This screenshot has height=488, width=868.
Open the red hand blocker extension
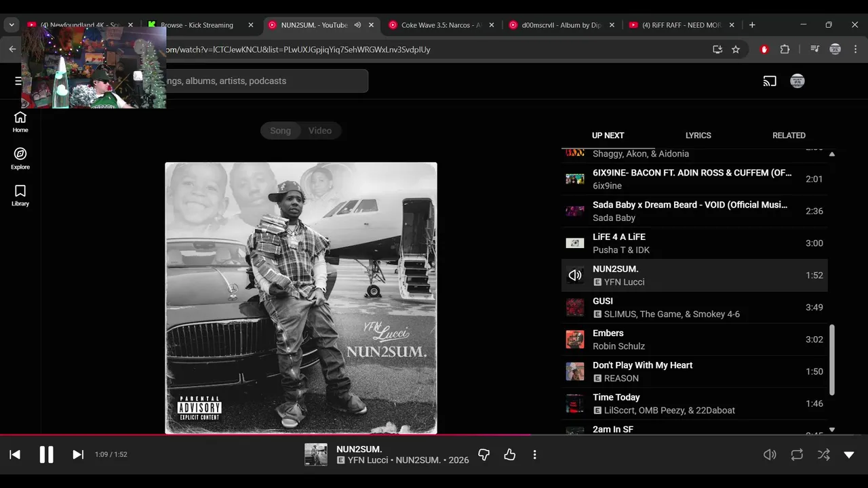point(764,49)
